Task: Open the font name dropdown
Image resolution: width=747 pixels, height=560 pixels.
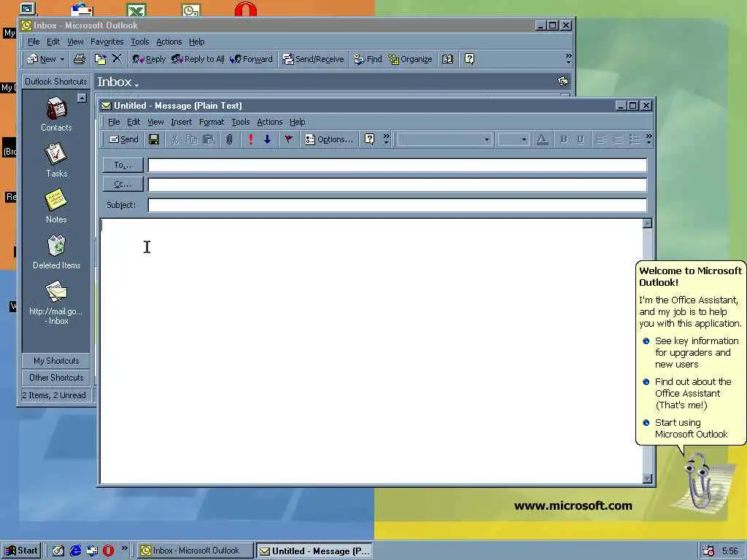Action: (x=487, y=139)
